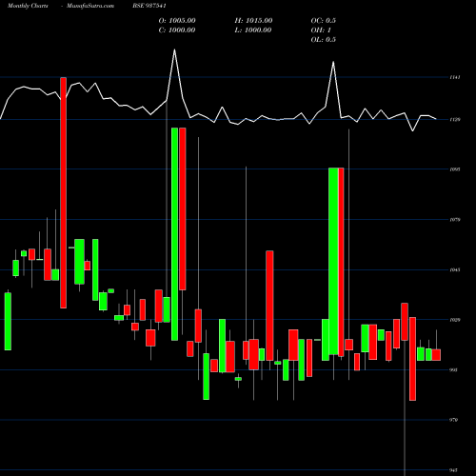Click the 979 price axis label
The height and width of the screenshot is (476, 476).
454,420
